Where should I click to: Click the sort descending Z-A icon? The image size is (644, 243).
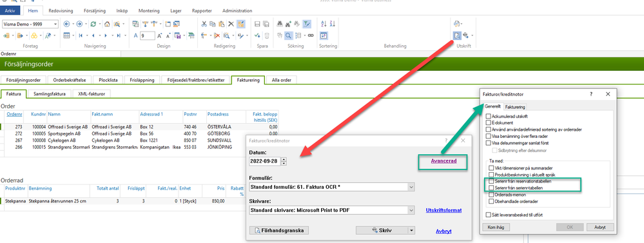pos(332,24)
